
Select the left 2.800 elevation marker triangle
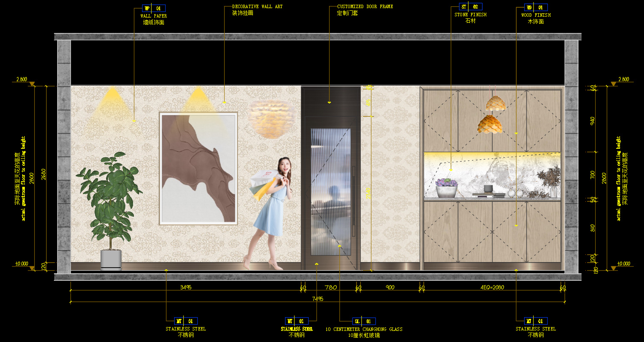pyautogui.click(x=32, y=84)
